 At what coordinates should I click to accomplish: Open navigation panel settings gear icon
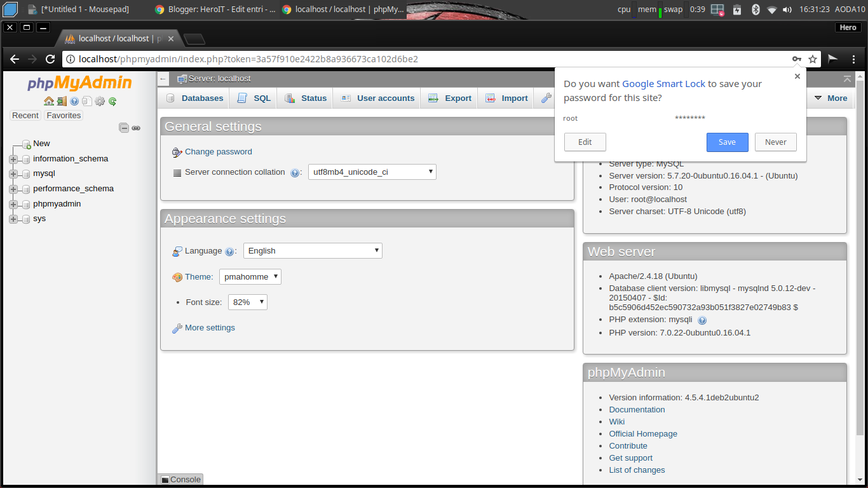click(x=100, y=101)
